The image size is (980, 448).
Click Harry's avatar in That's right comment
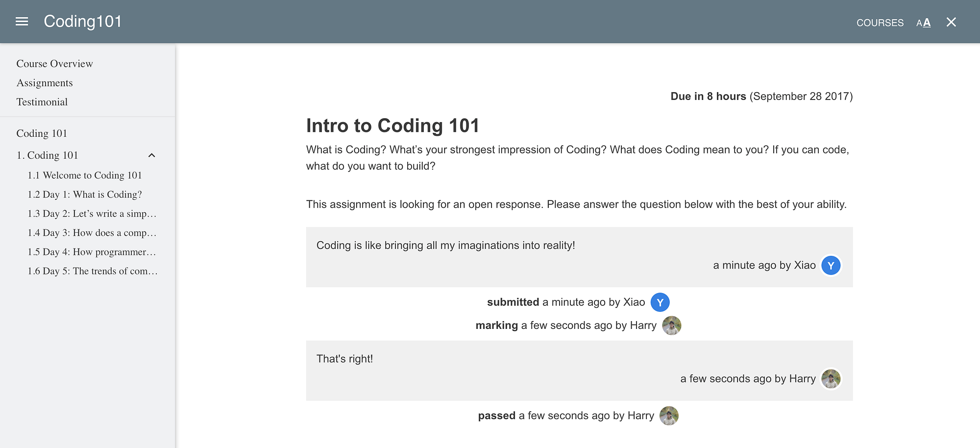tap(831, 379)
